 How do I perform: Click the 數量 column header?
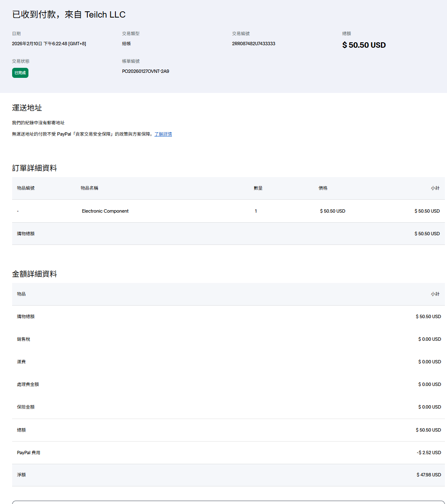click(x=258, y=188)
